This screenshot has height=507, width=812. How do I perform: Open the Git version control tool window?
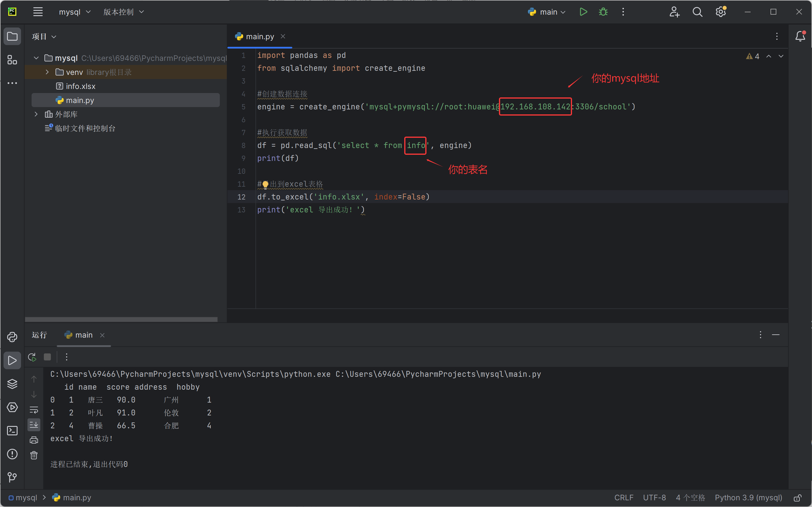point(12,477)
